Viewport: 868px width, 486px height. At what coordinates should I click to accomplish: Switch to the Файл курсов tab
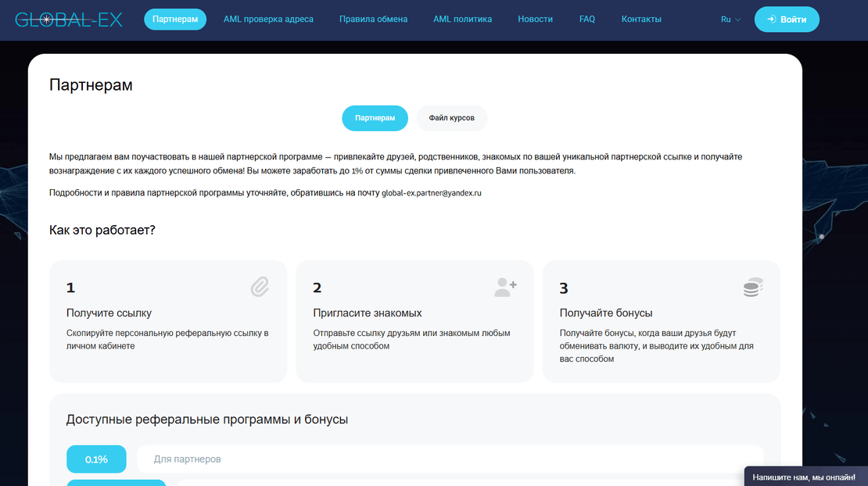pos(451,118)
